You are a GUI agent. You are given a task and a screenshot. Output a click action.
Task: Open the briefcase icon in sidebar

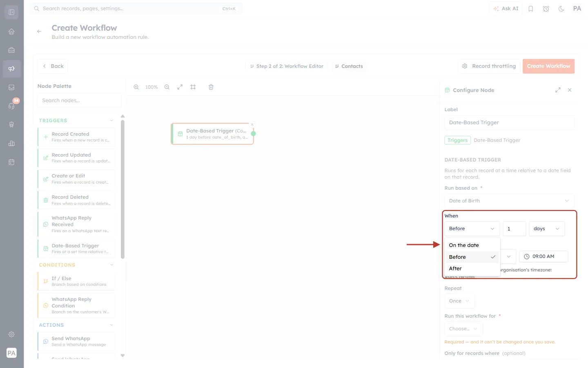11,50
